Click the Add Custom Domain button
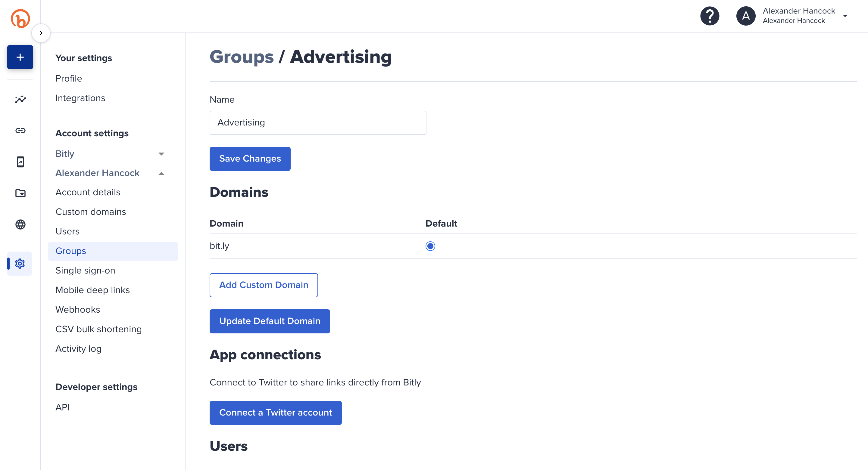The height and width of the screenshot is (470, 868). click(x=264, y=285)
